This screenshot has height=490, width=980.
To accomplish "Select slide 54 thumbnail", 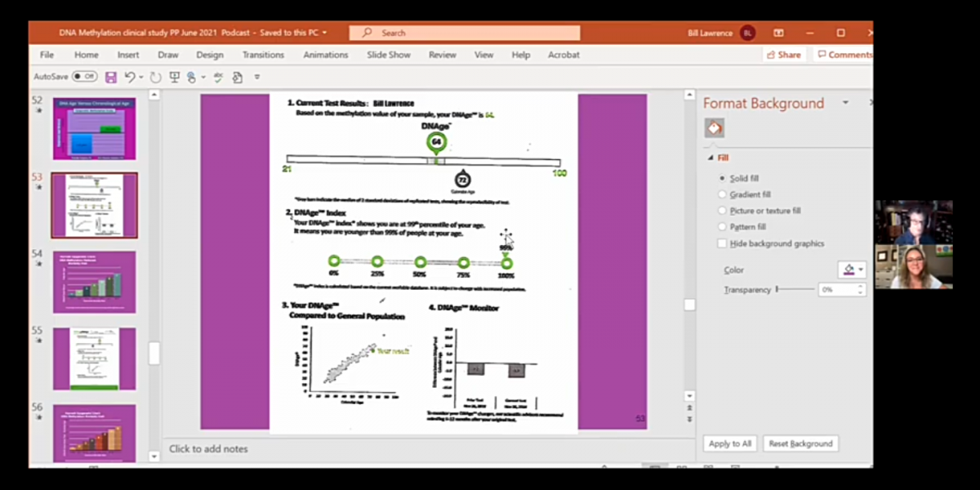I will [94, 282].
